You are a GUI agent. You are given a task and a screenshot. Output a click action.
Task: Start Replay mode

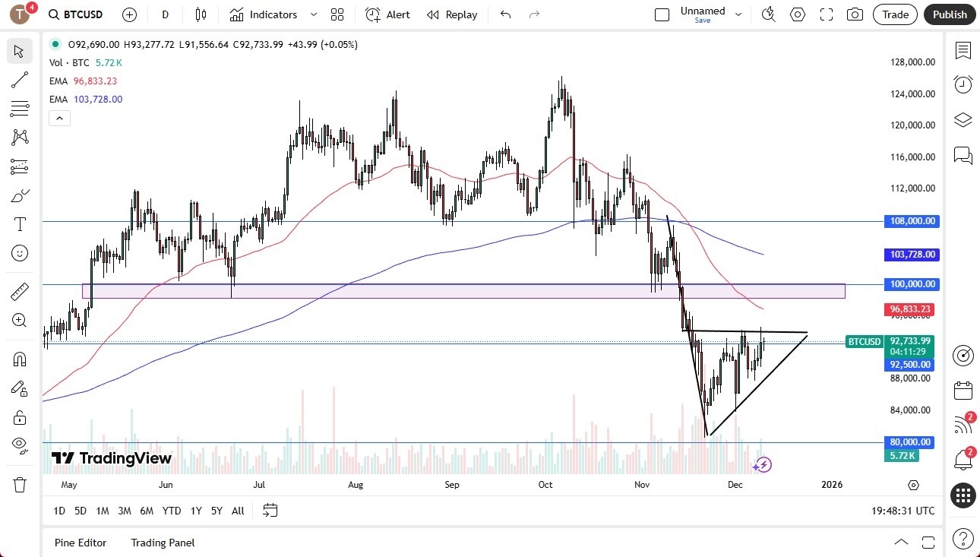[x=452, y=14]
